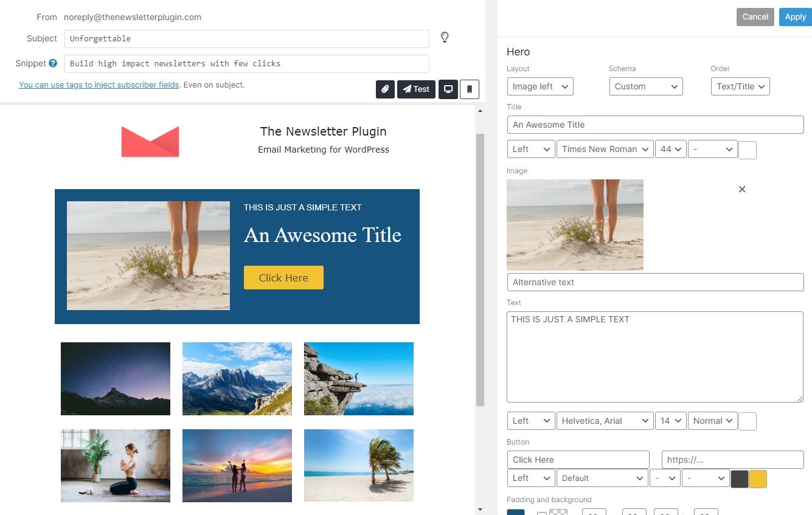Click the starry night mountain photo
The width and height of the screenshot is (812, 515).
point(116,379)
